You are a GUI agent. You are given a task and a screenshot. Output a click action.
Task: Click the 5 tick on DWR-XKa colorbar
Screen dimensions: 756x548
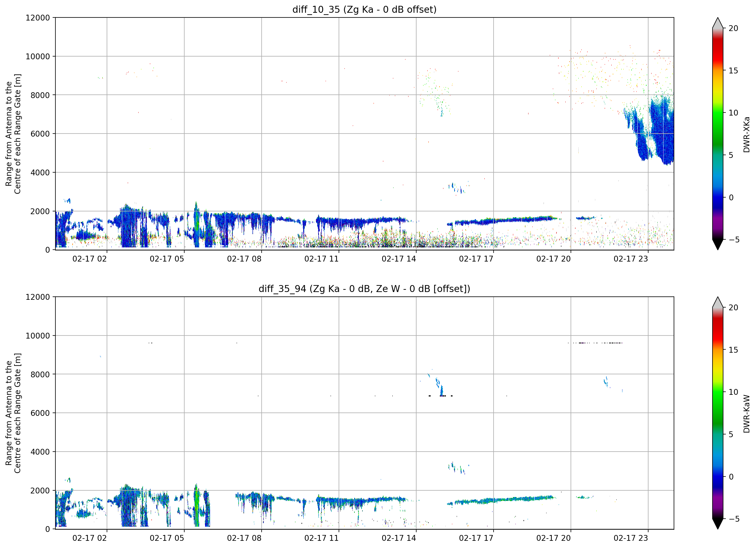(731, 155)
